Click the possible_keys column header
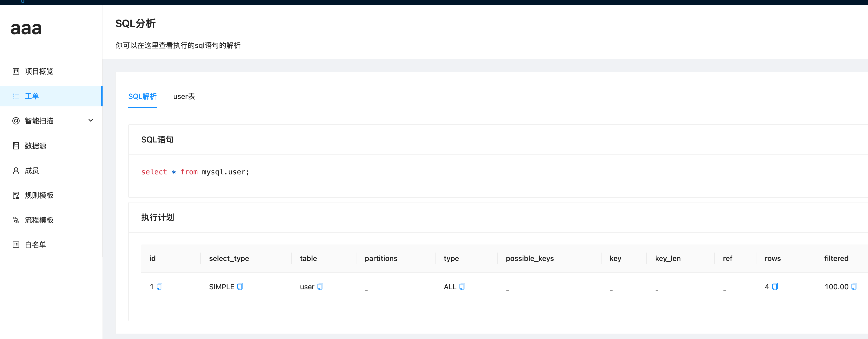 pyautogui.click(x=530, y=259)
